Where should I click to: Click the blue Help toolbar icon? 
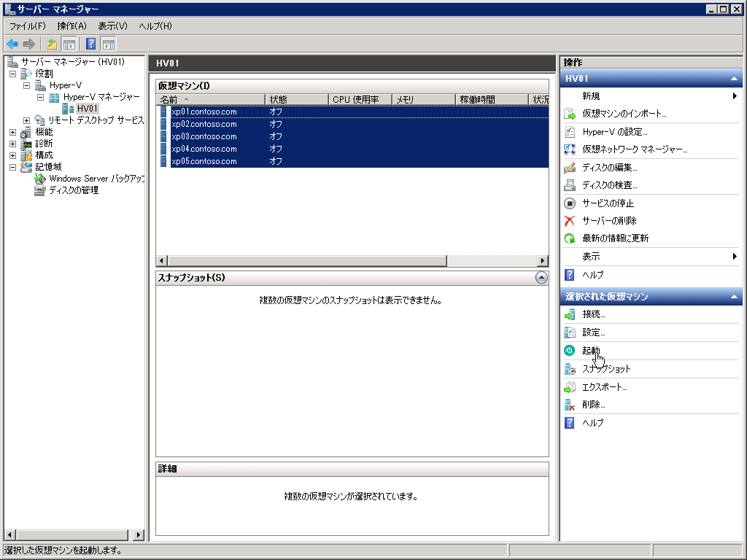(90, 44)
